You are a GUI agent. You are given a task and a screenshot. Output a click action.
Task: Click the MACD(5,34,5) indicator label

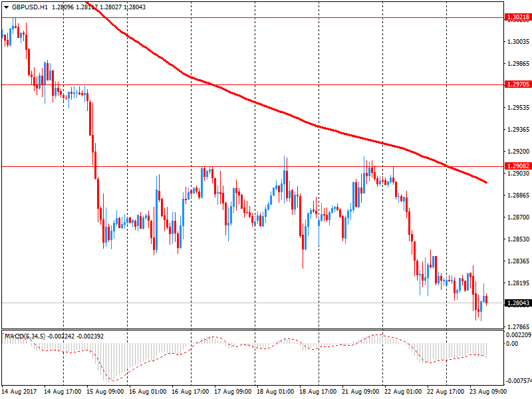(25, 336)
